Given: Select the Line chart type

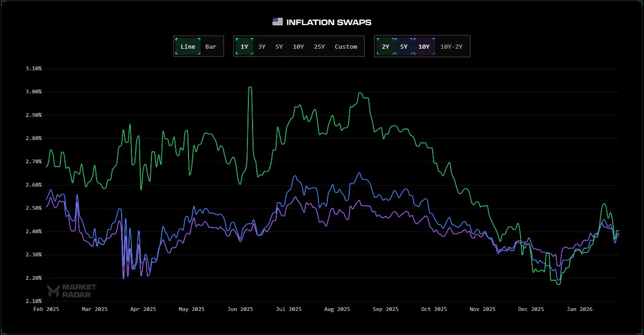Looking at the screenshot, I should (188, 46).
